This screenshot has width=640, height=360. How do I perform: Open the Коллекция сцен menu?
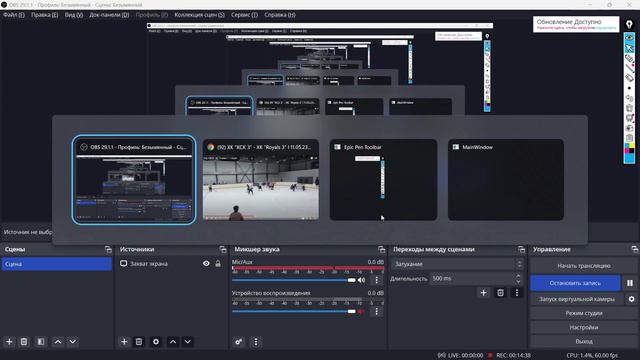pos(199,15)
